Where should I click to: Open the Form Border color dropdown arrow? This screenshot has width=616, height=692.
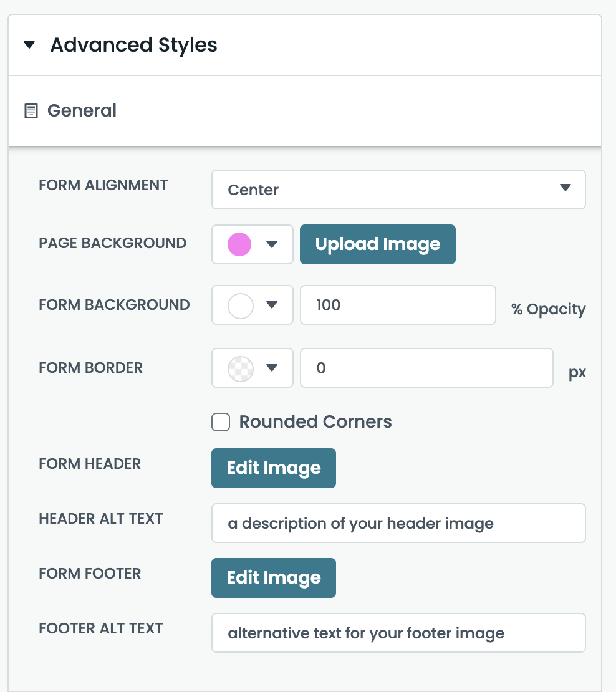pos(271,368)
